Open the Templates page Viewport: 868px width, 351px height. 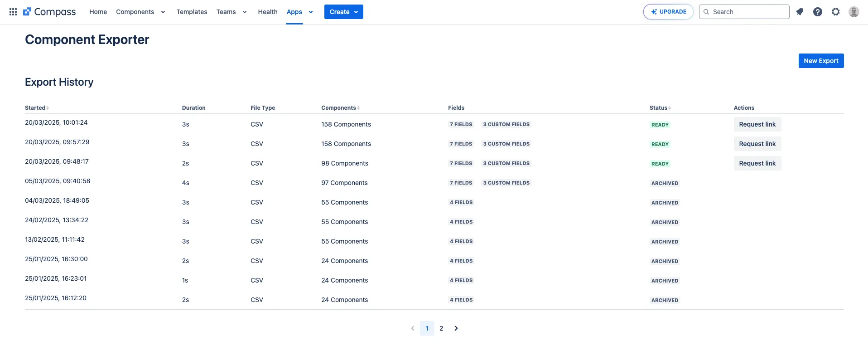(x=192, y=12)
